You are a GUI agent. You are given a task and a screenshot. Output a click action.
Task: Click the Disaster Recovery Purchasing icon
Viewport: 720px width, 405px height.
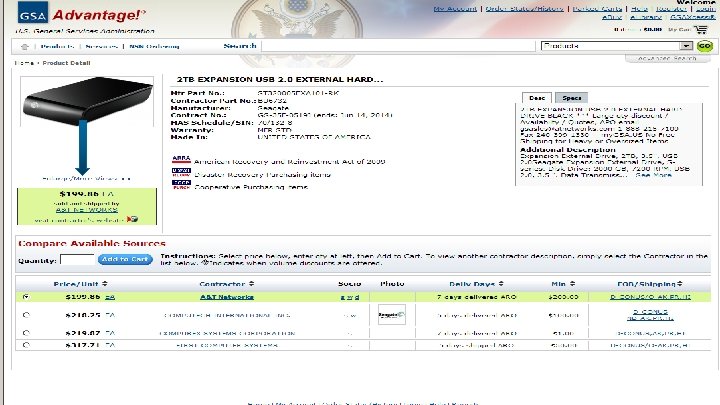click(181, 173)
